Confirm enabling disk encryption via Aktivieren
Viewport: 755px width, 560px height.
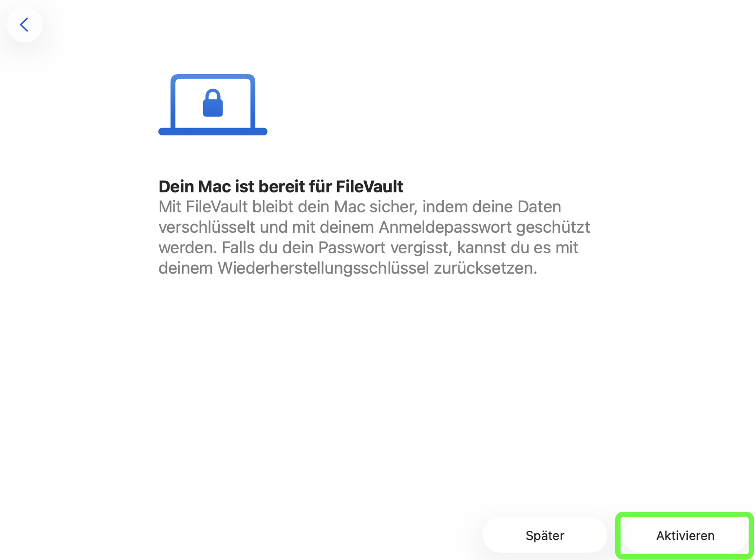[685, 536]
